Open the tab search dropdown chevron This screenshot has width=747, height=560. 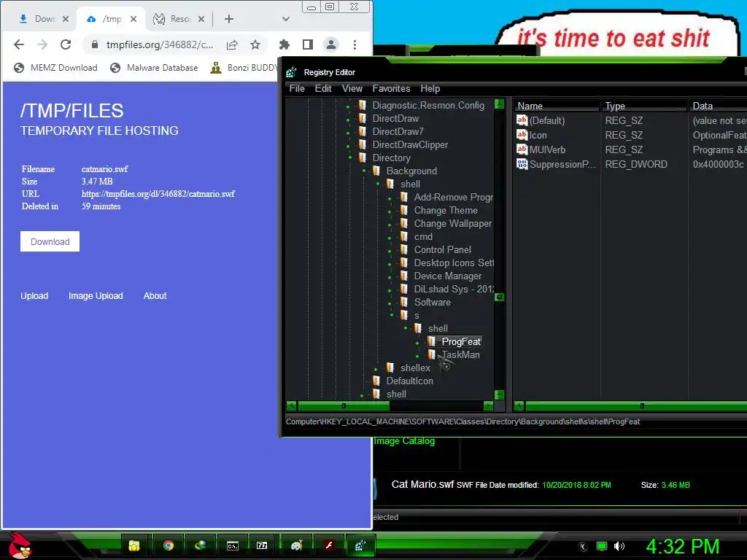pos(286,19)
